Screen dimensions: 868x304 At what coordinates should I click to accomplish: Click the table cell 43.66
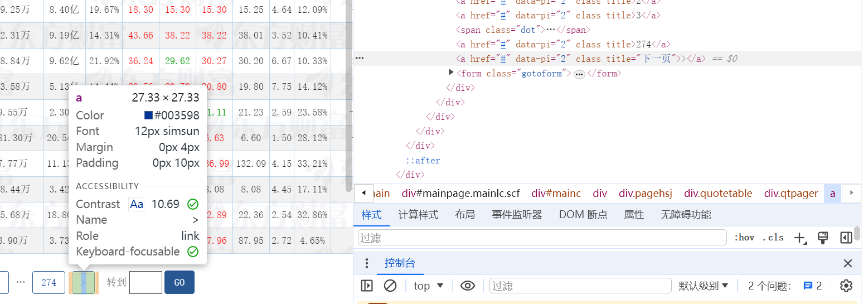(140, 35)
